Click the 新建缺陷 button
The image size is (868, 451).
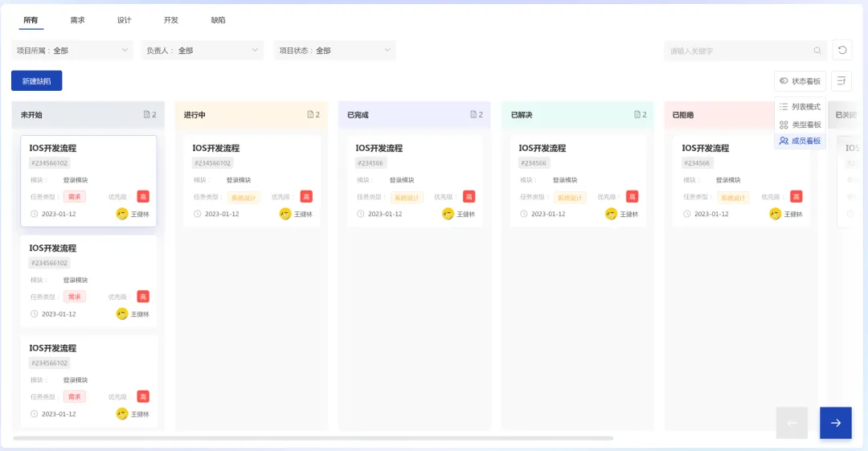pyautogui.click(x=36, y=81)
